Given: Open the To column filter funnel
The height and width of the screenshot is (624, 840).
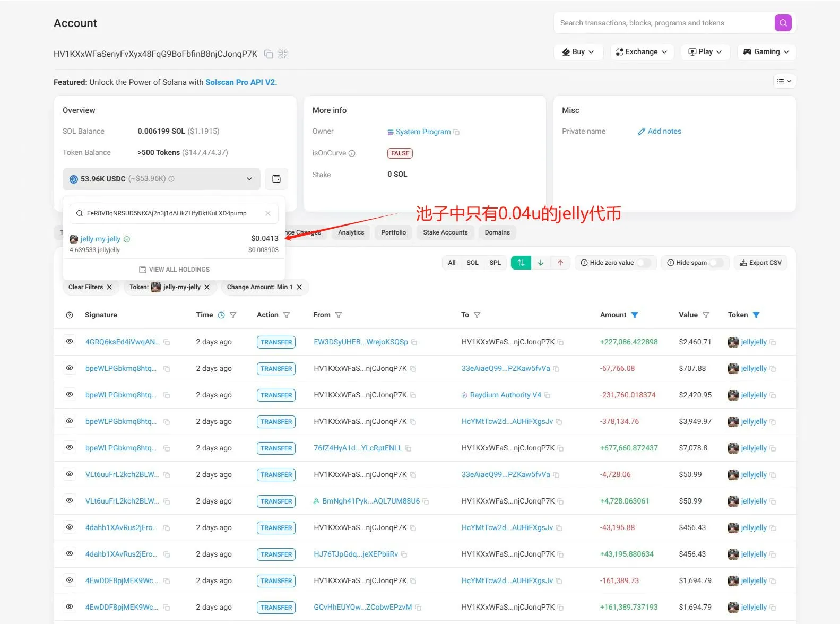Looking at the screenshot, I should click(x=477, y=315).
